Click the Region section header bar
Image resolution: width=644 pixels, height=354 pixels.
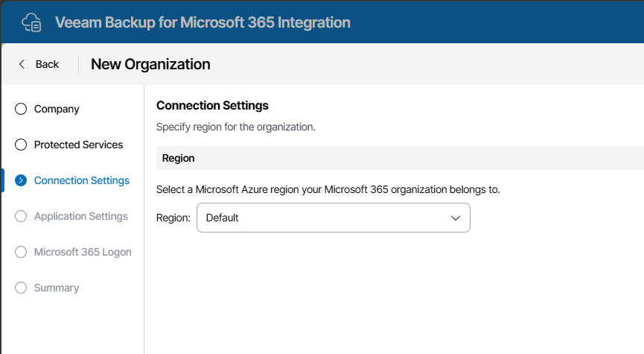[x=400, y=158]
